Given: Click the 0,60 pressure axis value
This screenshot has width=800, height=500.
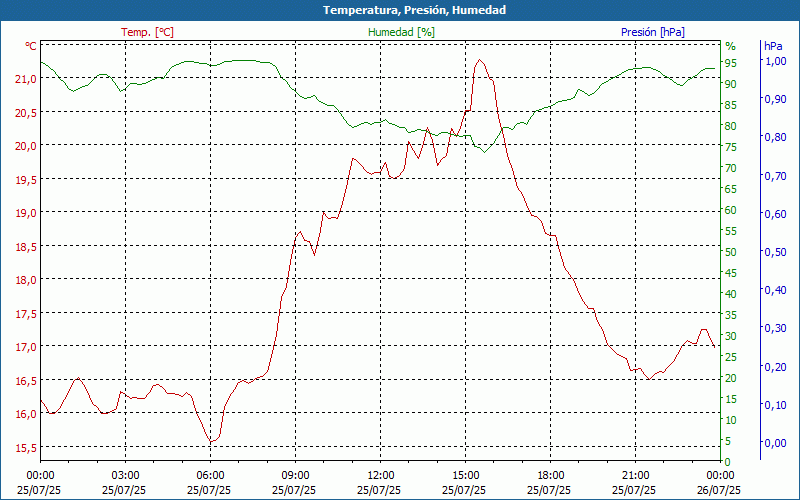Looking at the screenshot, I should coord(776,214).
